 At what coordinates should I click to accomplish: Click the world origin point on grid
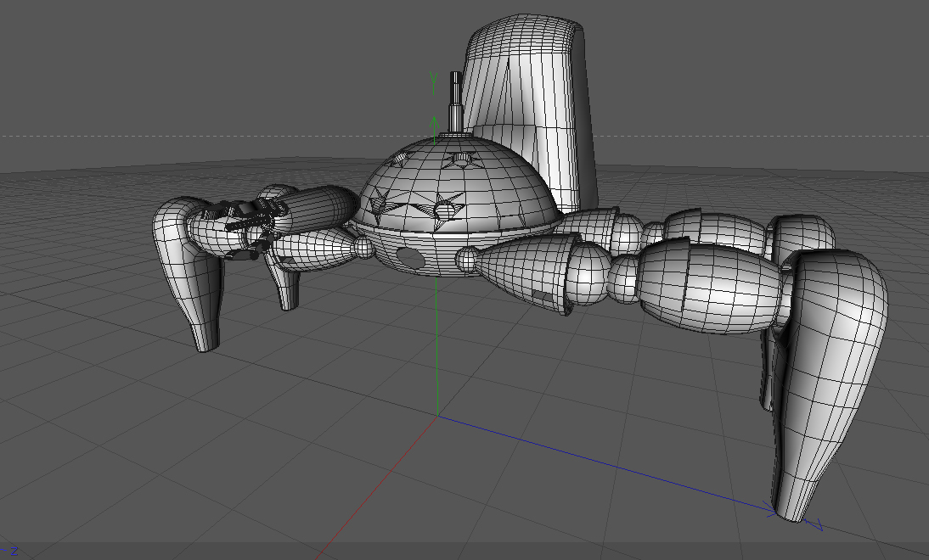438,416
